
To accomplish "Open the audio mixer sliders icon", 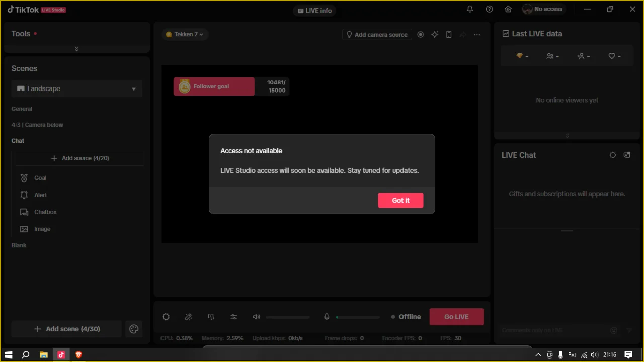I will (234, 317).
